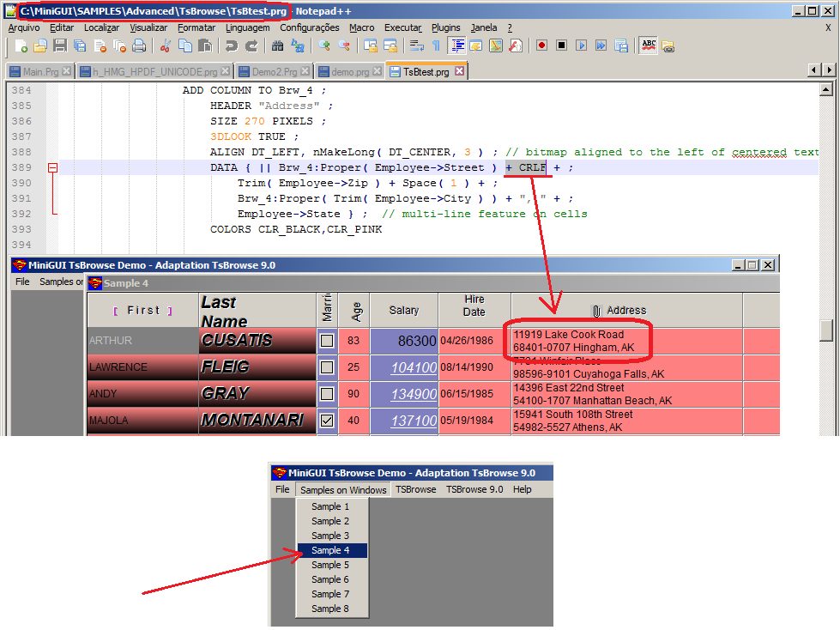The image size is (840, 630).
Task: Click the Copy toolbar icon
Action: coord(184,46)
